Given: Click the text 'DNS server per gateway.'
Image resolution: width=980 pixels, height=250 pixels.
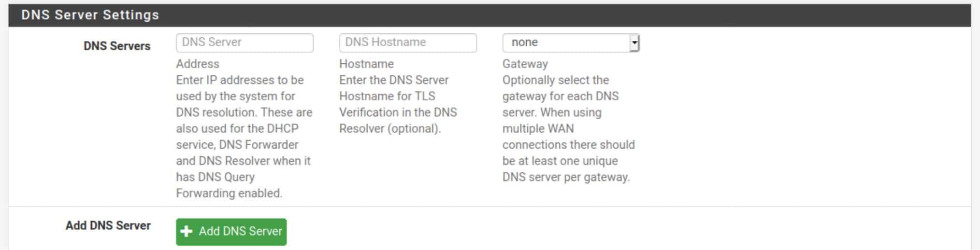Looking at the screenshot, I should pos(566,177).
